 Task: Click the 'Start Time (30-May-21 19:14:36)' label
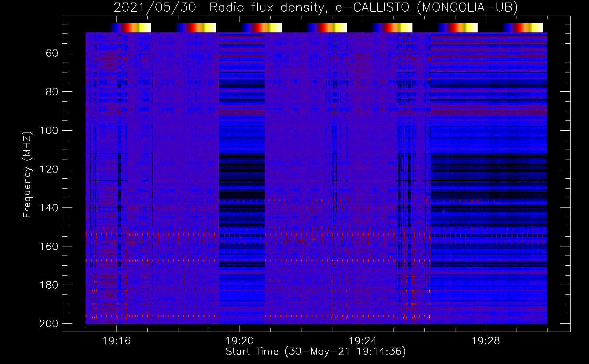tap(315, 352)
